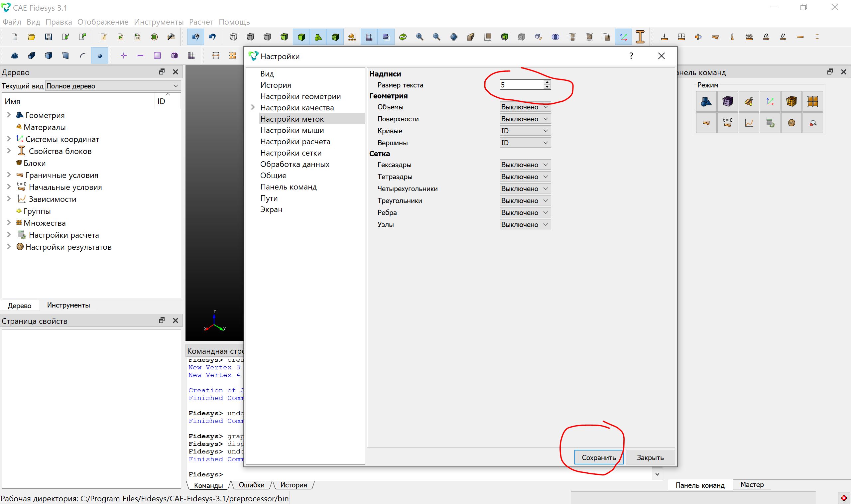This screenshot has width=851, height=504.
Task: Select Настройки меток in settings list
Action: click(x=292, y=119)
